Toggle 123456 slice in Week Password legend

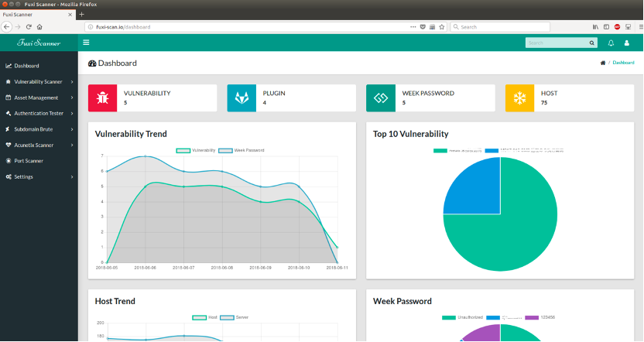tap(540, 317)
